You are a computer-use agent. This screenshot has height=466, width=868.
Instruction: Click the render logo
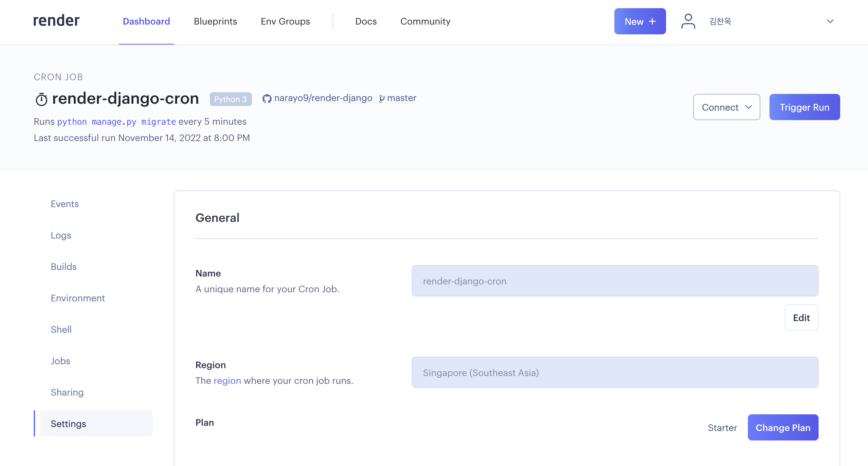point(56,21)
